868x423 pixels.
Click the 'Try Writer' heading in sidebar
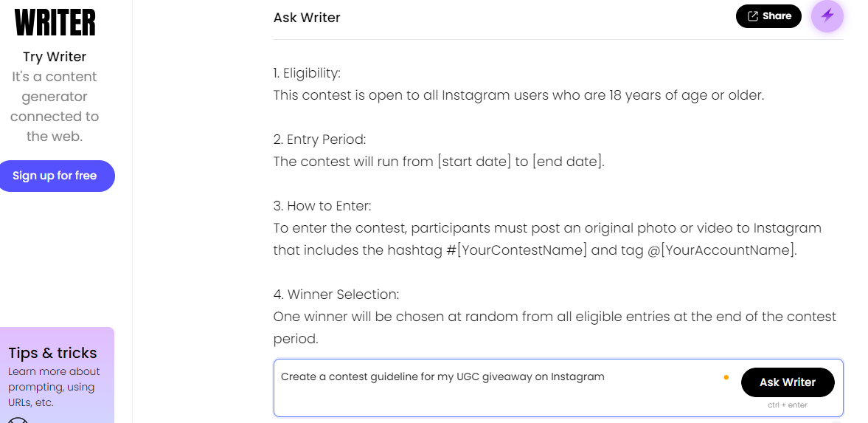coord(55,57)
